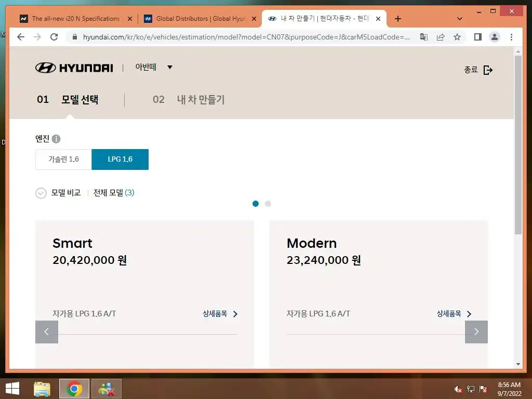Go to step 02 내 차 만들기
Image resolution: width=532 pixels, height=399 pixels.
pos(189,99)
